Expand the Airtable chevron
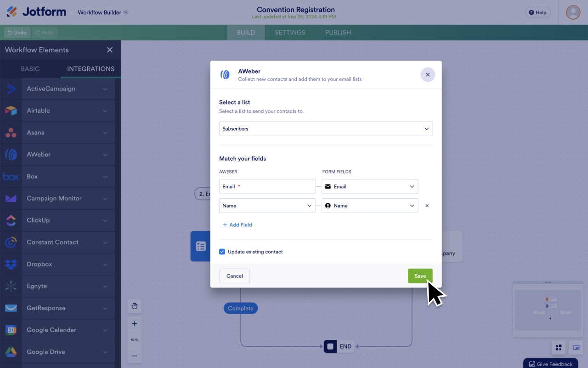 click(105, 111)
